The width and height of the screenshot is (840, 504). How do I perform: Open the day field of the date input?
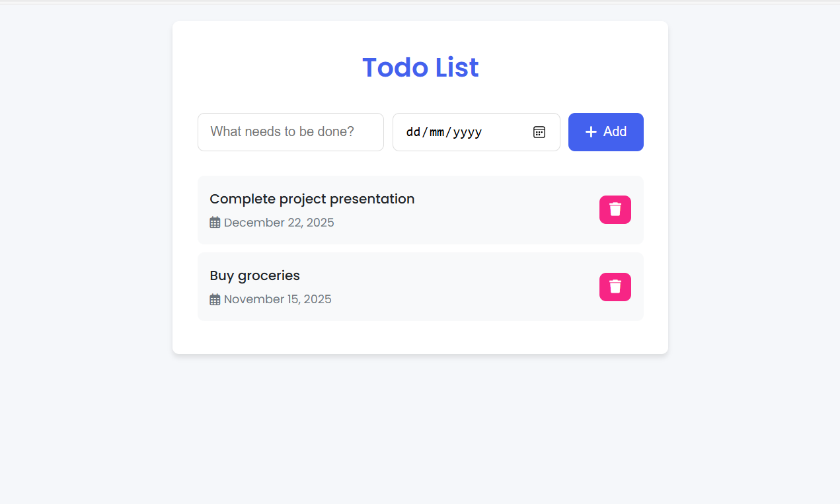(x=413, y=132)
